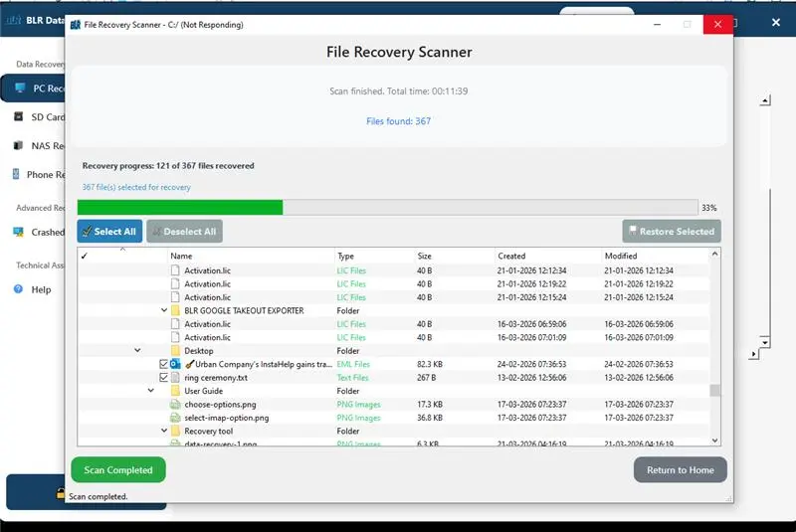This screenshot has width=796, height=532.
Task: Collapse the User Guide folder
Action: [x=151, y=392]
